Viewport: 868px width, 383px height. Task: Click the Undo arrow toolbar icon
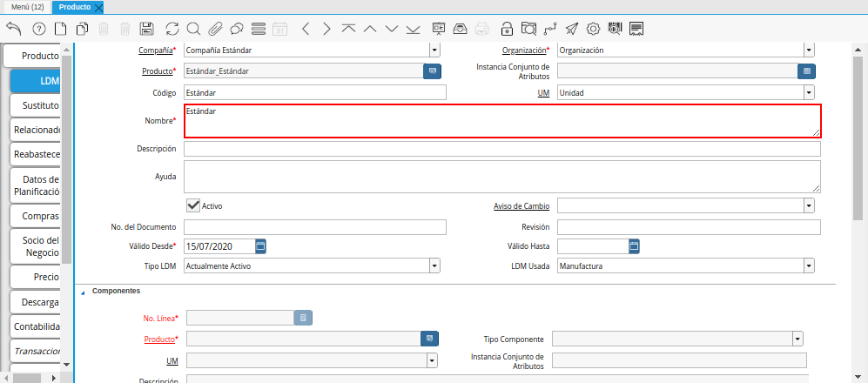tap(13, 29)
